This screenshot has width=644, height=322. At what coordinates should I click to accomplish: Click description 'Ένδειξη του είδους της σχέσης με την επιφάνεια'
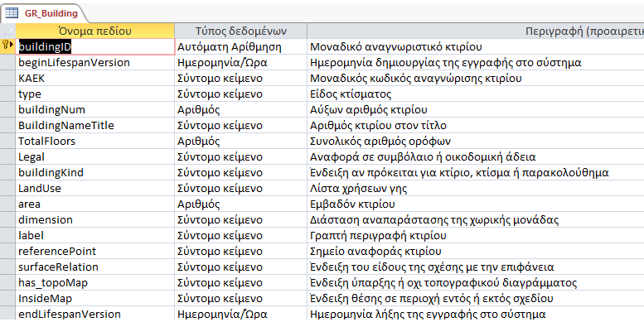pos(432,267)
